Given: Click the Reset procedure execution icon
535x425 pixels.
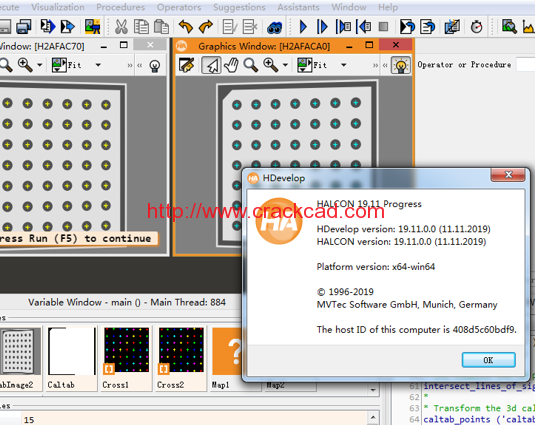Looking at the screenshot, I should (427, 27).
